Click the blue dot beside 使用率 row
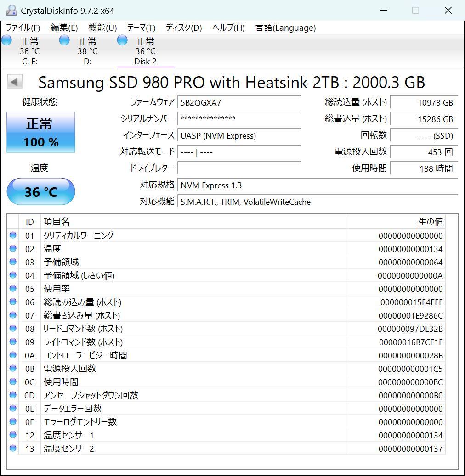This screenshot has width=465, height=476. coord(13,288)
